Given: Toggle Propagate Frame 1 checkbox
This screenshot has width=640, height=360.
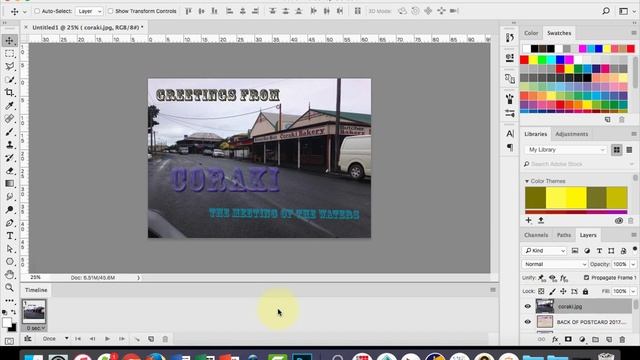Looking at the screenshot, I should 587,278.
